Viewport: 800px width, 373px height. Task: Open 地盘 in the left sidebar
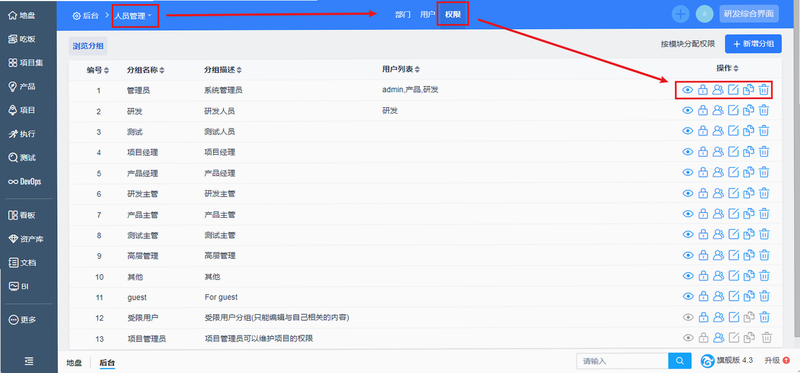click(x=23, y=15)
